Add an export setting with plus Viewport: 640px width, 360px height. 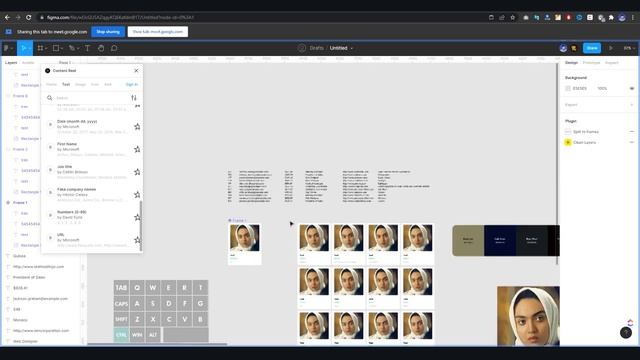(x=632, y=105)
